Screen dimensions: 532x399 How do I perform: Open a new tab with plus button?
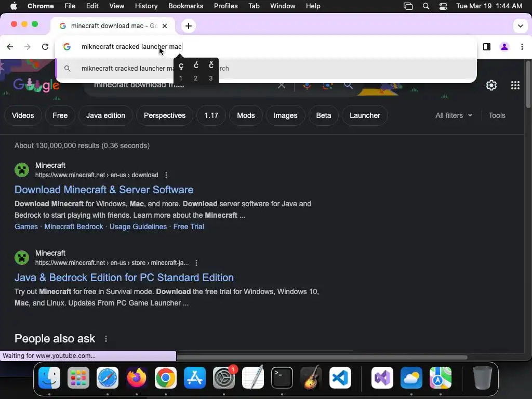click(x=188, y=26)
